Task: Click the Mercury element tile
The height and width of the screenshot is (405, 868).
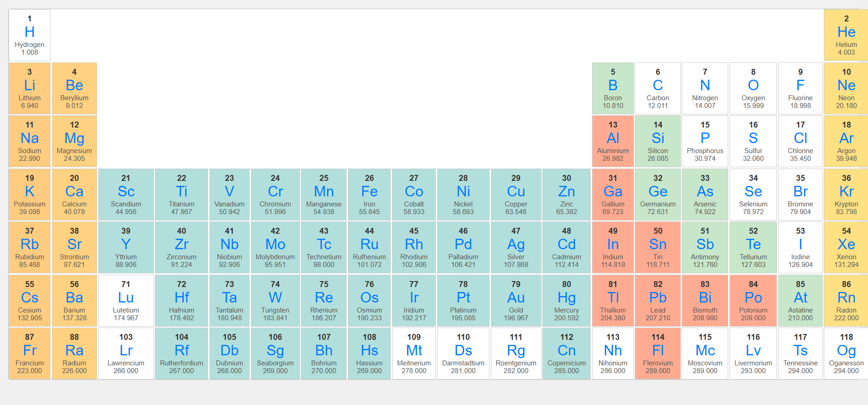Action: click(x=567, y=301)
